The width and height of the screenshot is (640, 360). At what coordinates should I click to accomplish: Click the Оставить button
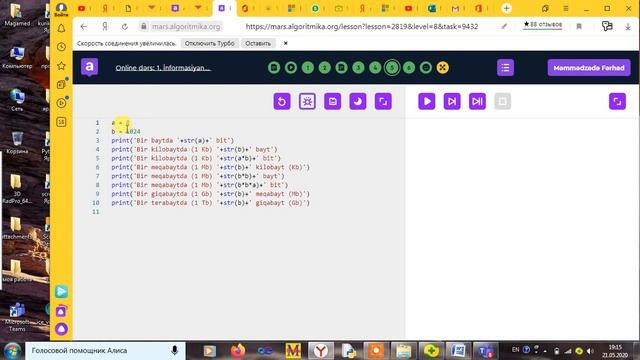[258, 43]
